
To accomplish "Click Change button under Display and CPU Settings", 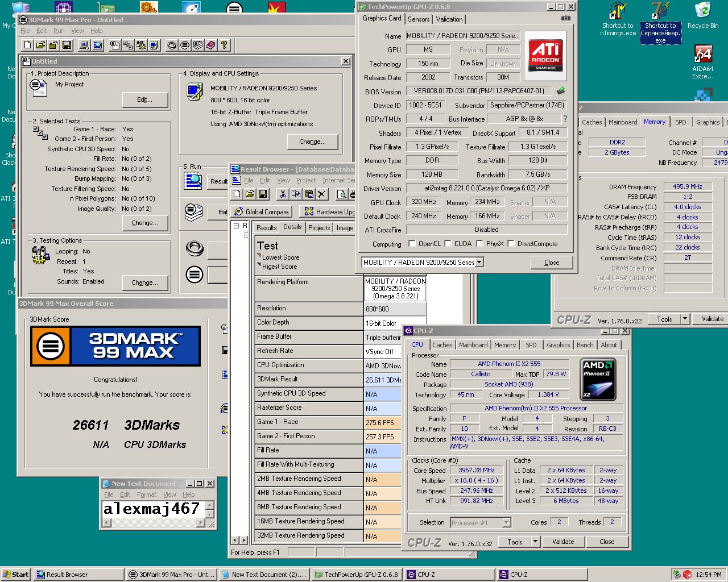I will [x=312, y=142].
